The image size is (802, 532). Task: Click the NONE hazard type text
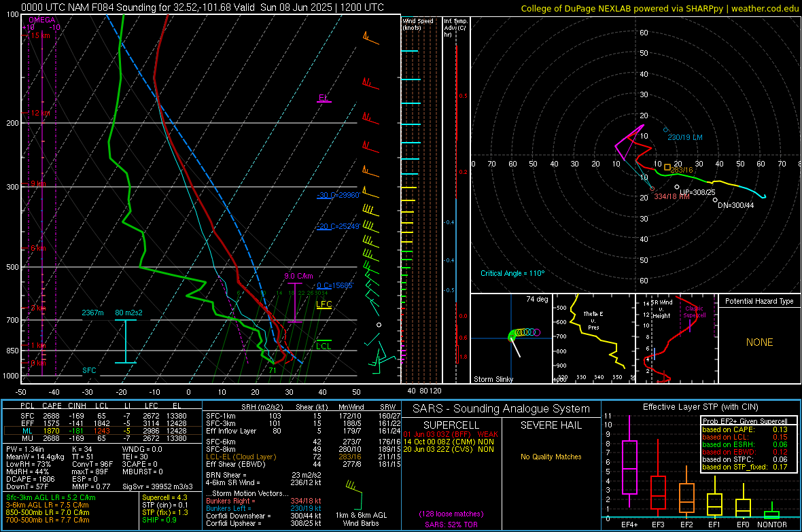[759, 342]
